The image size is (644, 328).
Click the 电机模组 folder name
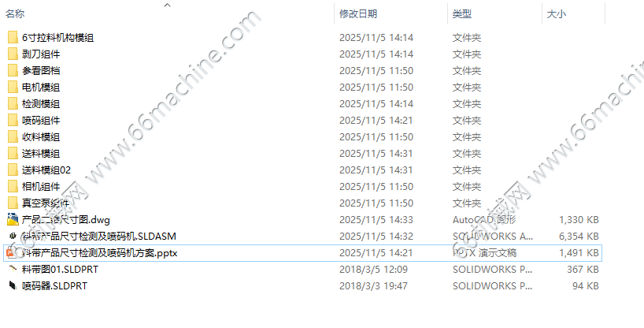tap(41, 88)
